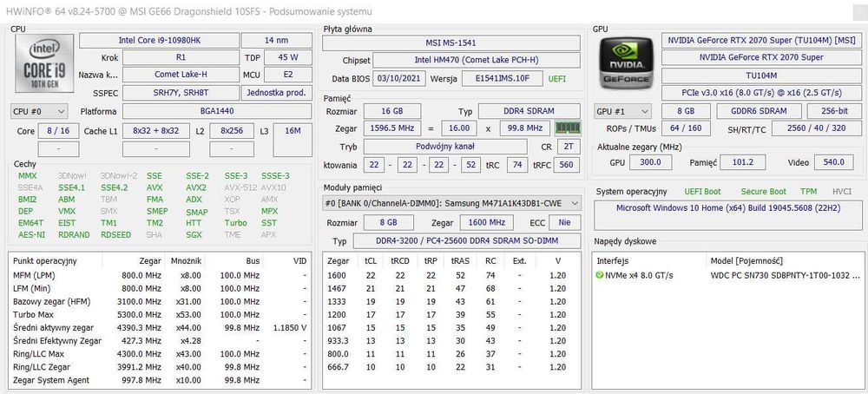Select the 666.7 MHz timing row
The image size is (868, 394).
pyautogui.click(x=451, y=367)
